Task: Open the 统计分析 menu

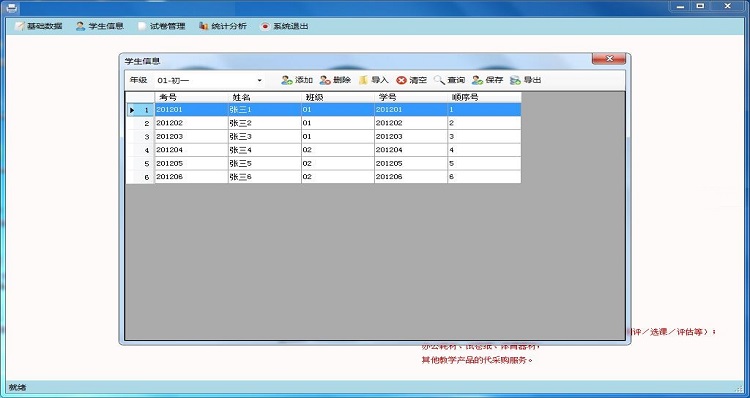Action: pos(223,26)
